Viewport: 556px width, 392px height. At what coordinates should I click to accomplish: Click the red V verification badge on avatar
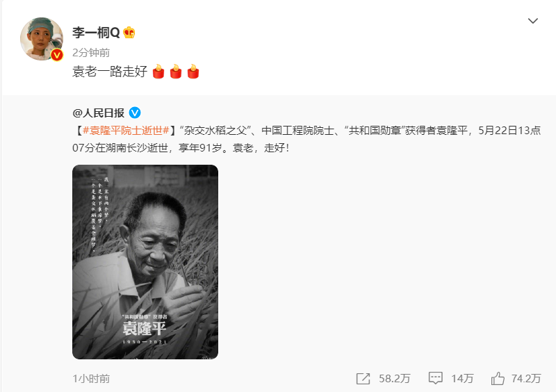(x=57, y=55)
